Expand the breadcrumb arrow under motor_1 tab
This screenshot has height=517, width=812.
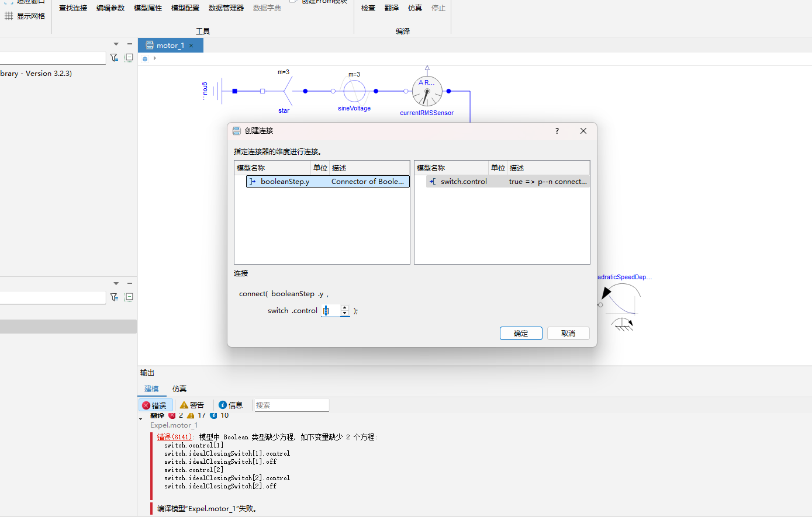[x=154, y=58]
